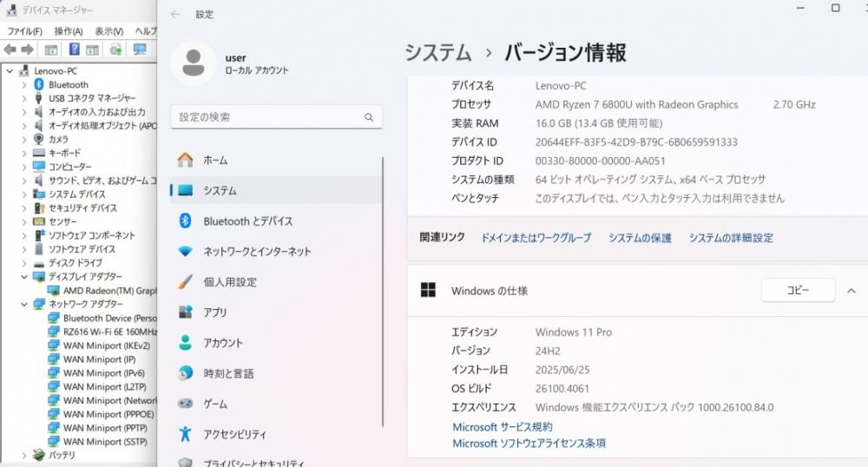The image size is (868, 467).
Task: Click the コピー button
Action: 798,290
